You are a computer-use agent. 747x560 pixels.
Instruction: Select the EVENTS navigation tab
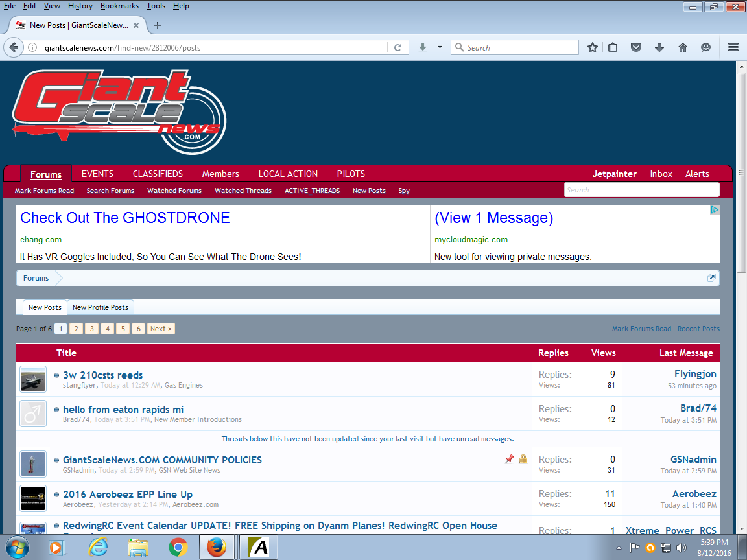[x=97, y=174]
